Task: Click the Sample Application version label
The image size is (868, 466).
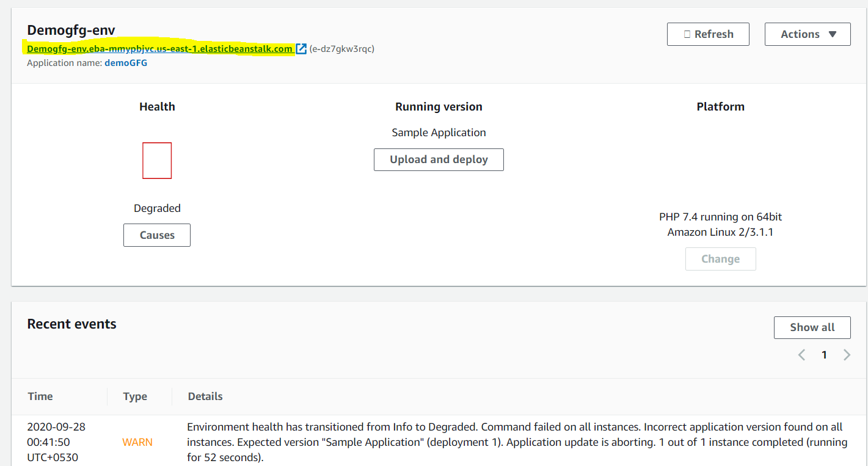Action: click(439, 133)
